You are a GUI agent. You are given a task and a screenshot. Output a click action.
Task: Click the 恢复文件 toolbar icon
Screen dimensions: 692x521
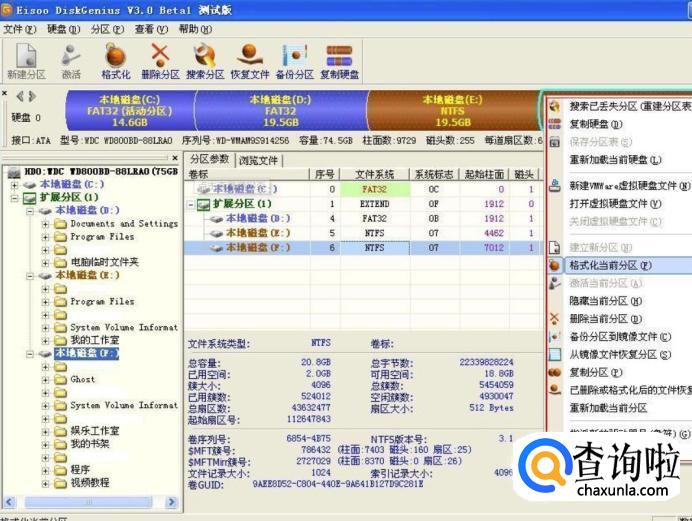(249, 61)
